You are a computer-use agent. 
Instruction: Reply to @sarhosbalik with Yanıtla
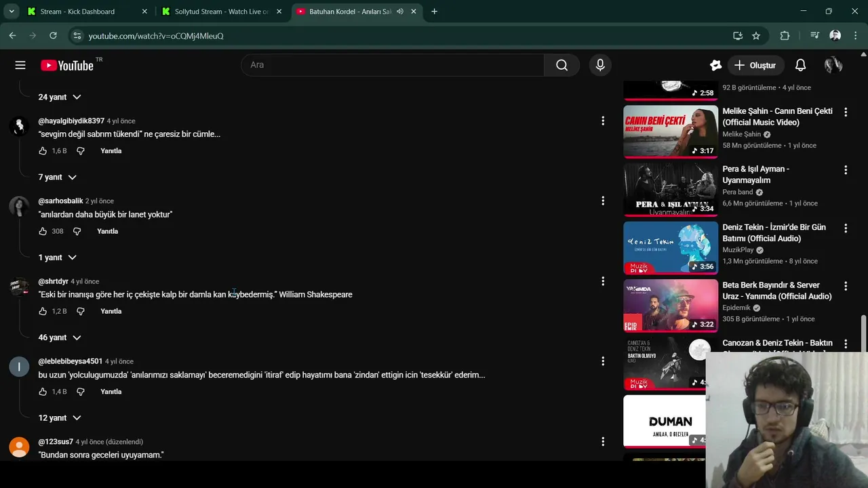(x=107, y=231)
